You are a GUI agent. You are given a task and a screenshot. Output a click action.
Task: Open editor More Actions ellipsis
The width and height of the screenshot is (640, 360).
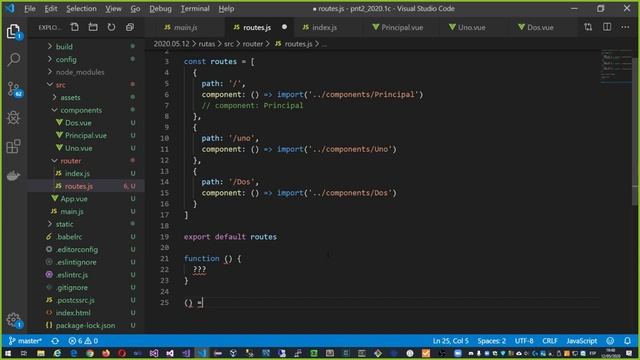pos(625,27)
